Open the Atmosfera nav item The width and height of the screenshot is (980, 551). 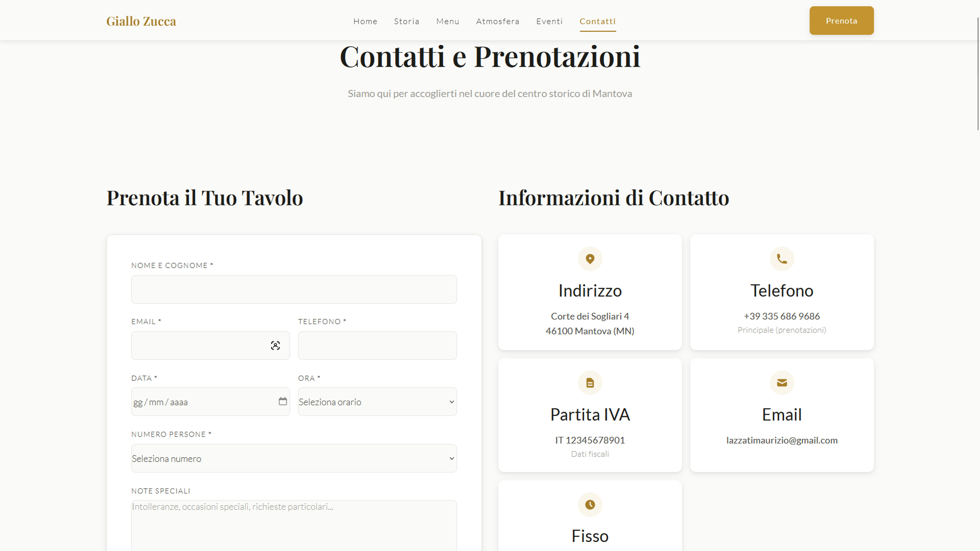click(498, 21)
